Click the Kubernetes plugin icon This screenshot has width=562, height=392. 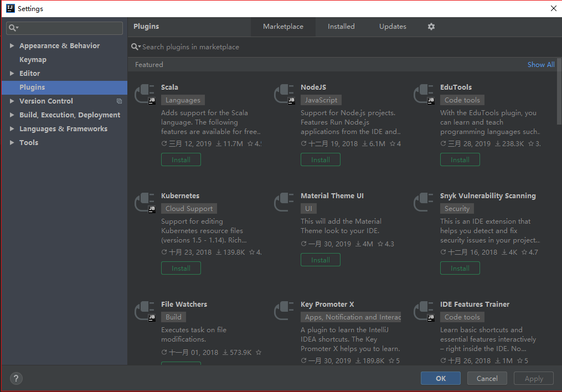pos(145,203)
